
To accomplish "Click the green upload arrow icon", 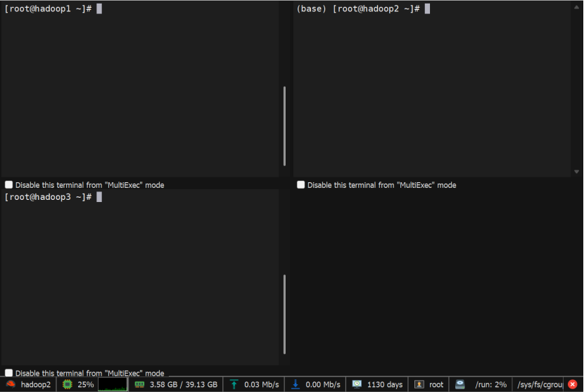I will (x=234, y=384).
